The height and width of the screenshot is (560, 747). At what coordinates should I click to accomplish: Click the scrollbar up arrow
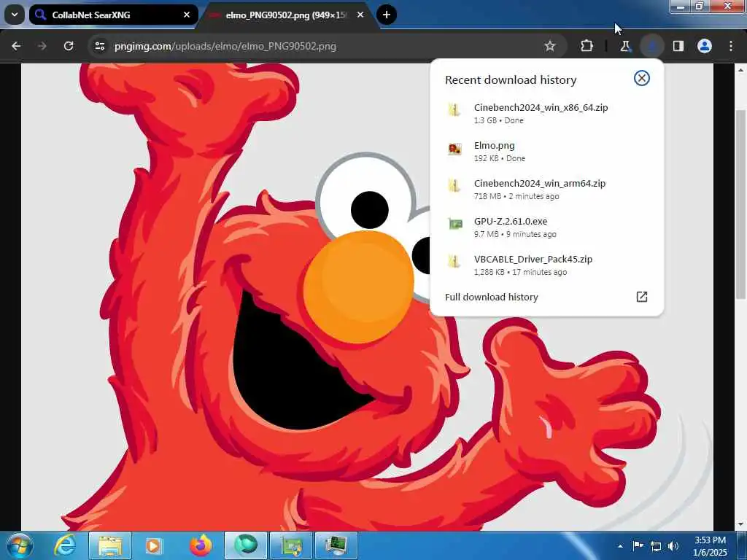click(x=740, y=69)
